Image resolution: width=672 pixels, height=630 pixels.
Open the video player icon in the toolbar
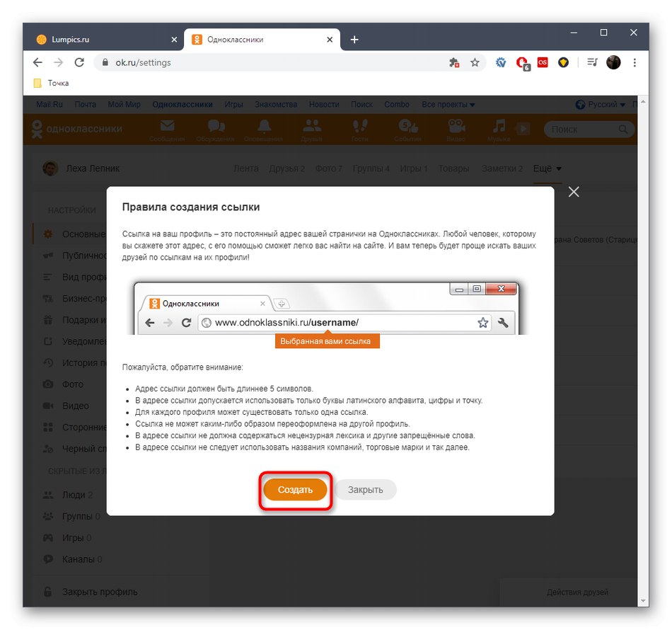click(522, 129)
